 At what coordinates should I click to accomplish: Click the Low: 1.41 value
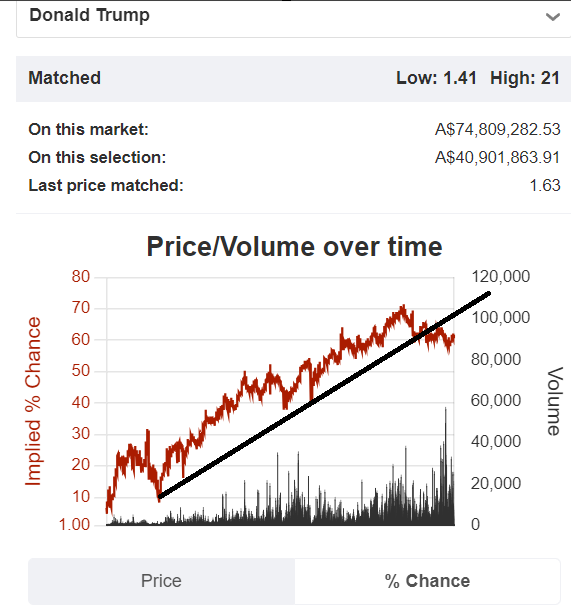coord(436,78)
